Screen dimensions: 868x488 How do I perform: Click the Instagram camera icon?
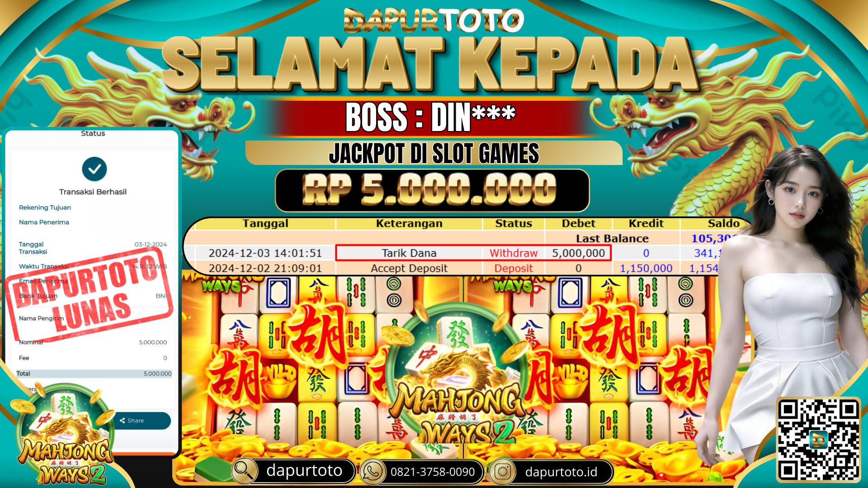pos(502,472)
